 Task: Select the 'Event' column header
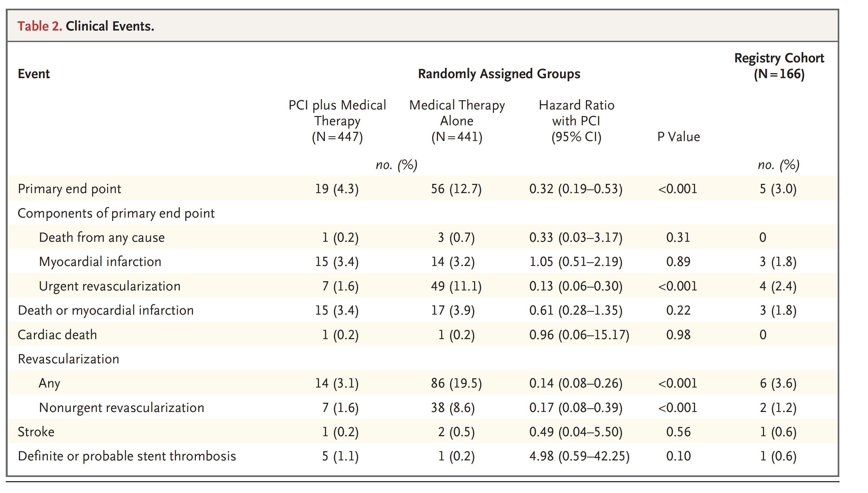point(34,74)
